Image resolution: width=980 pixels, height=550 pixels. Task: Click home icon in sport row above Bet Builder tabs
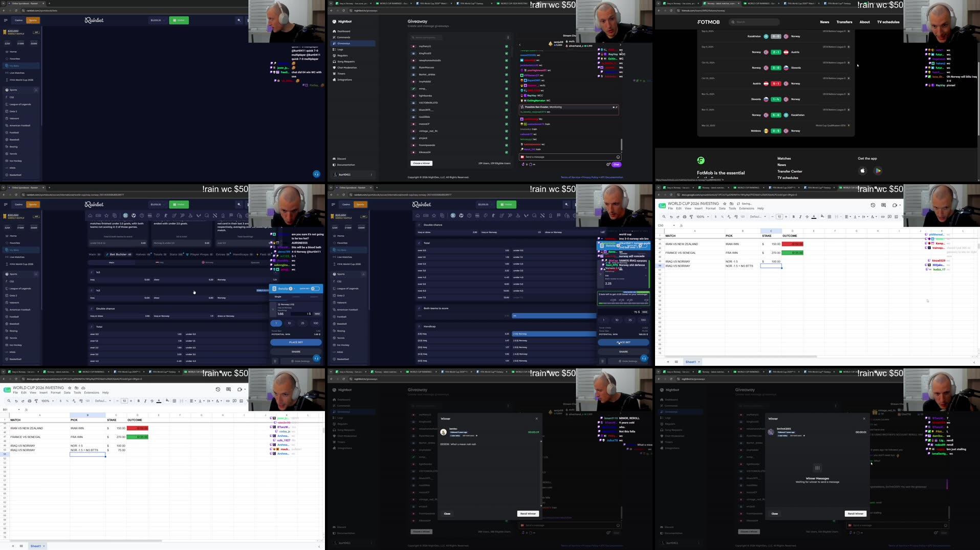tap(90, 215)
